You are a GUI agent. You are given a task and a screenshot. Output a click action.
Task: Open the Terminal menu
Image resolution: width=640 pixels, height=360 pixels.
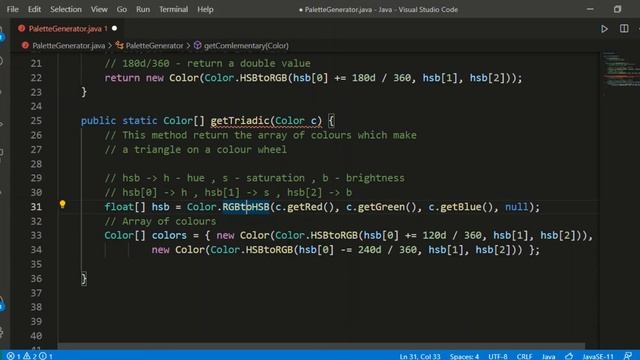[173, 9]
